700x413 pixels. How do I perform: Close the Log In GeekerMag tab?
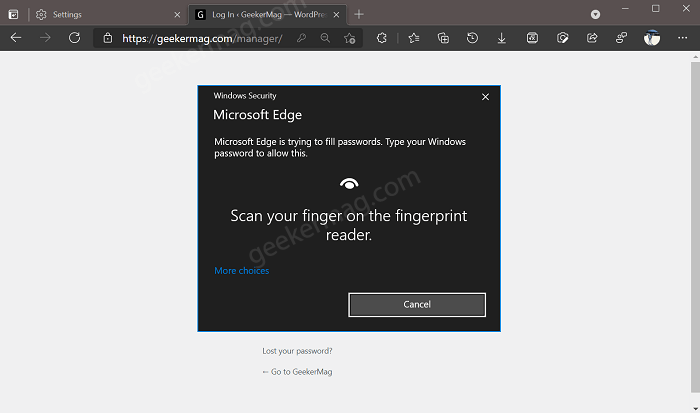[336, 15]
